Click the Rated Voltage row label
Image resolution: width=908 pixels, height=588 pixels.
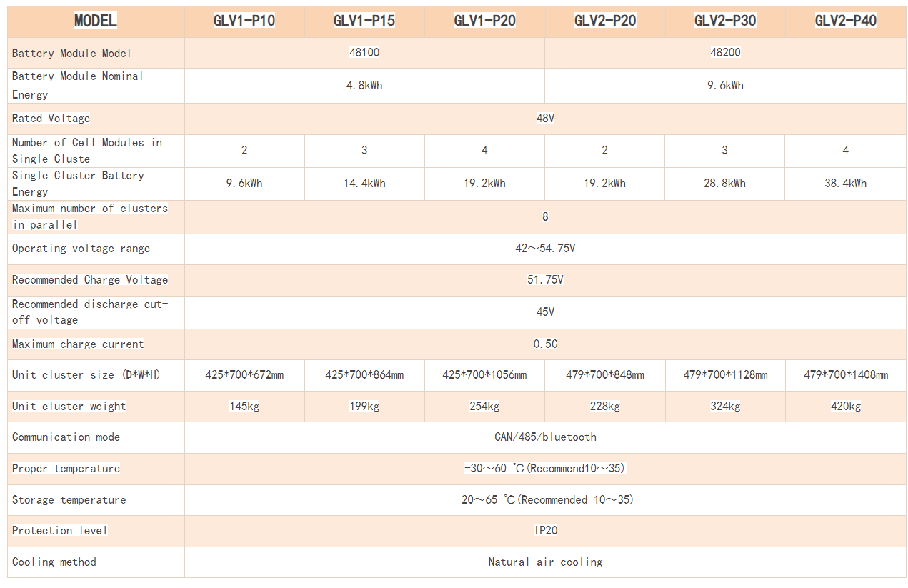pyautogui.click(x=51, y=119)
